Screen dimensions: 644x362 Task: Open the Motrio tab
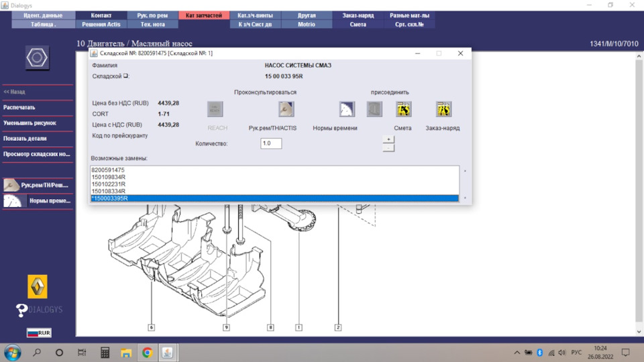point(307,24)
